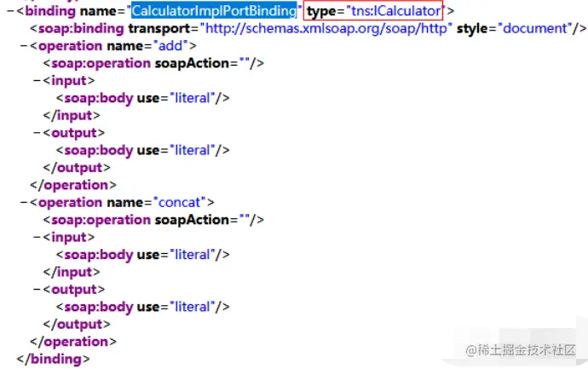Click the closing binding tag
This screenshot has width=588, height=369.
point(53,359)
